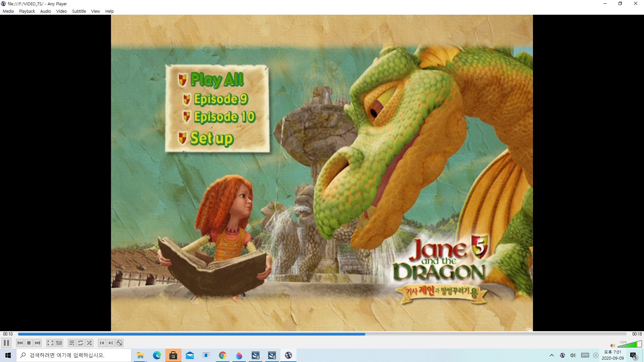This screenshot has height=362, width=644.
Task: Stop playback with the stop button
Action: click(x=29, y=343)
